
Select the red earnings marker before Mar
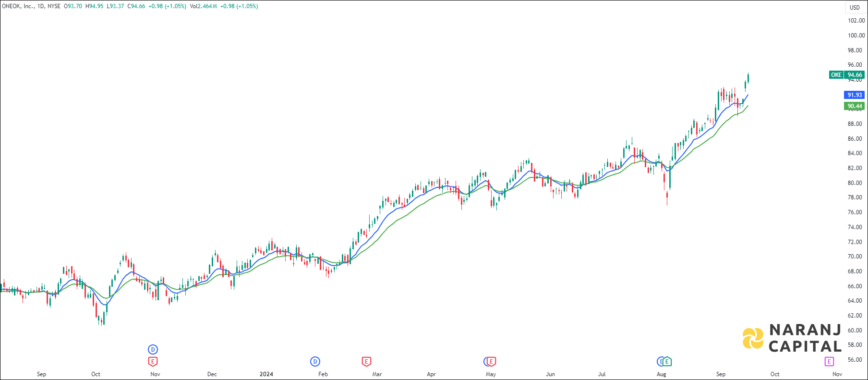(366, 361)
